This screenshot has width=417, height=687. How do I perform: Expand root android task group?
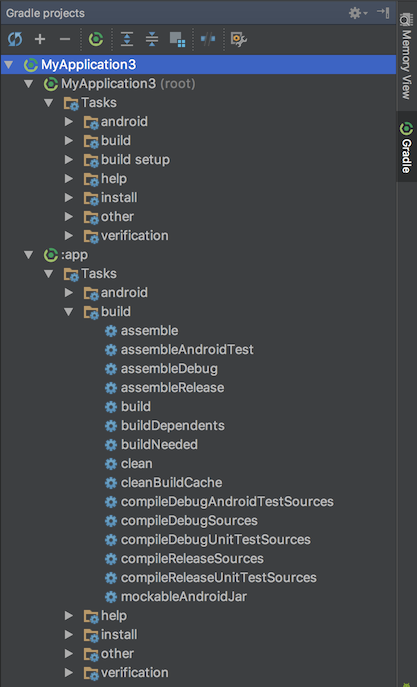point(69,121)
